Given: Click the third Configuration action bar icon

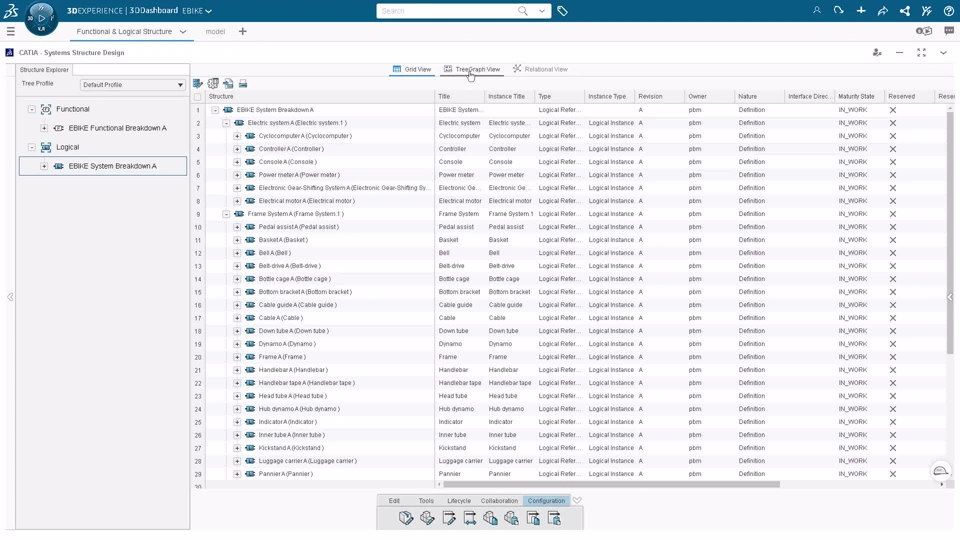Looking at the screenshot, I should 449,519.
